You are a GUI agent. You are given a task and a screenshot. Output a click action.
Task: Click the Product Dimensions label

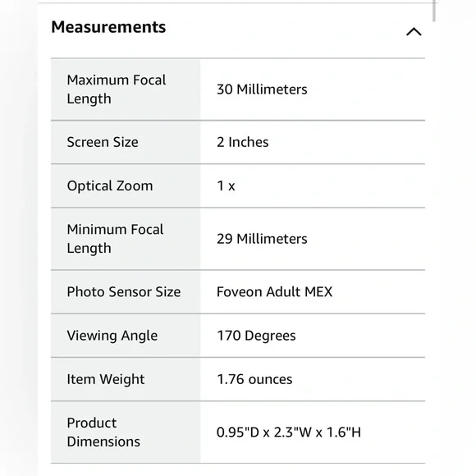(x=103, y=432)
